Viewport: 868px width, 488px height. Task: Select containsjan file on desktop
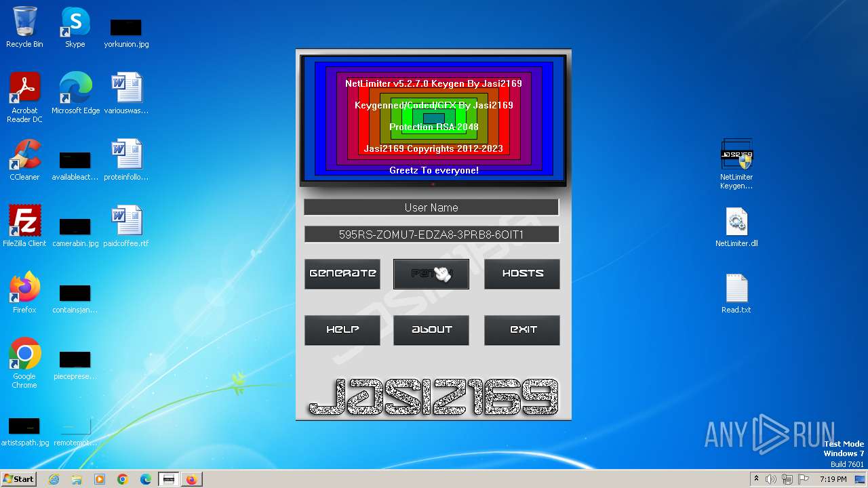pyautogui.click(x=75, y=298)
